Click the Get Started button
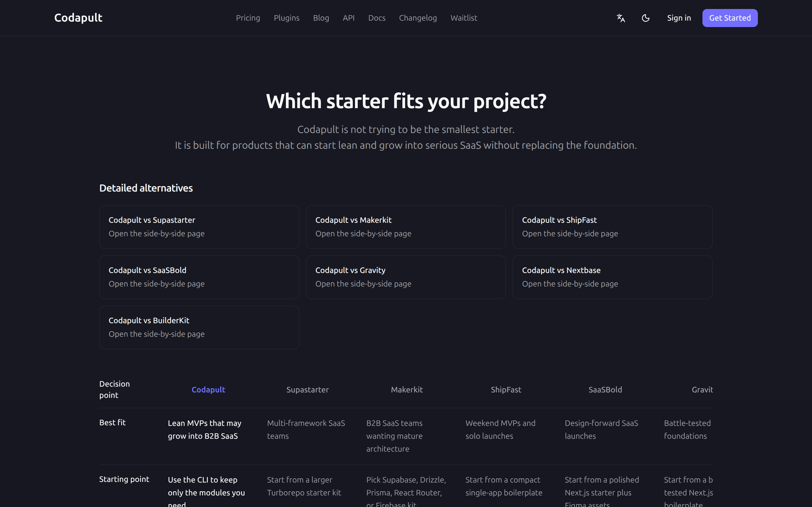 tap(730, 18)
